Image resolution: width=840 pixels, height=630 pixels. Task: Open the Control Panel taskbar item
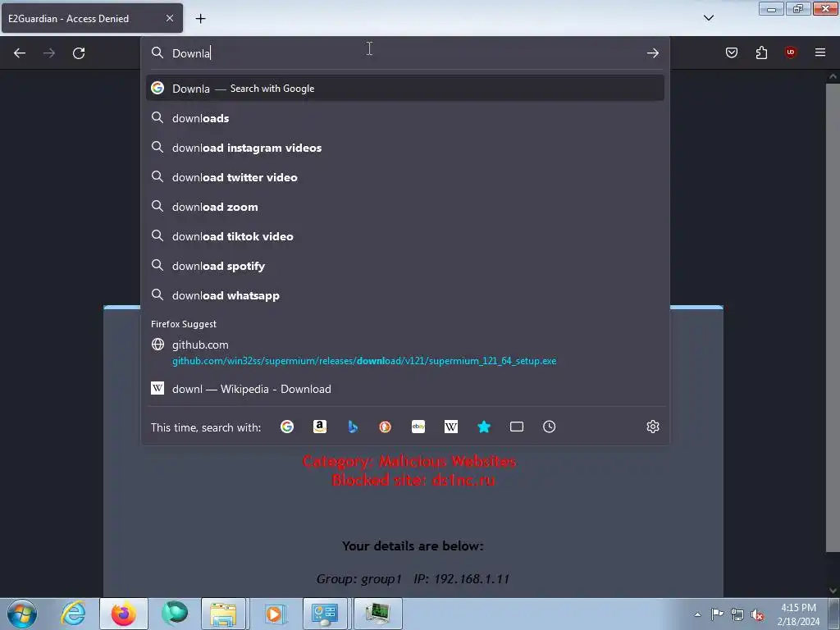[x=325, y=614]
